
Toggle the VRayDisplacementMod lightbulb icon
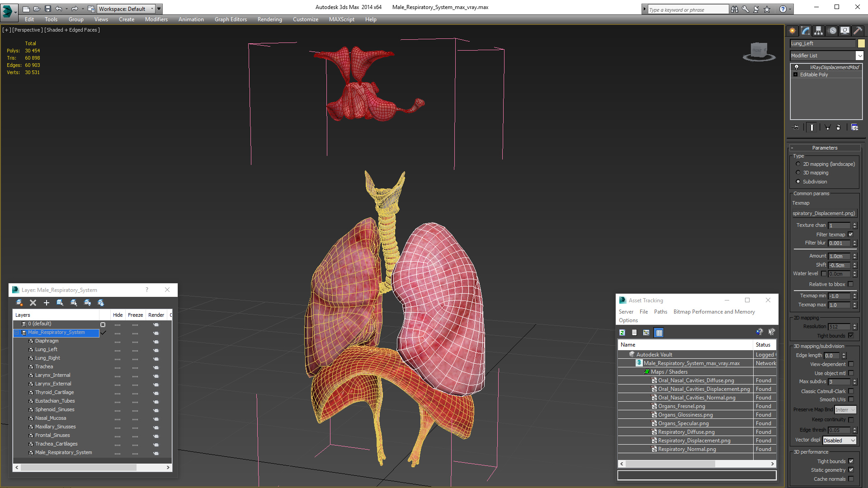point(797,67)
